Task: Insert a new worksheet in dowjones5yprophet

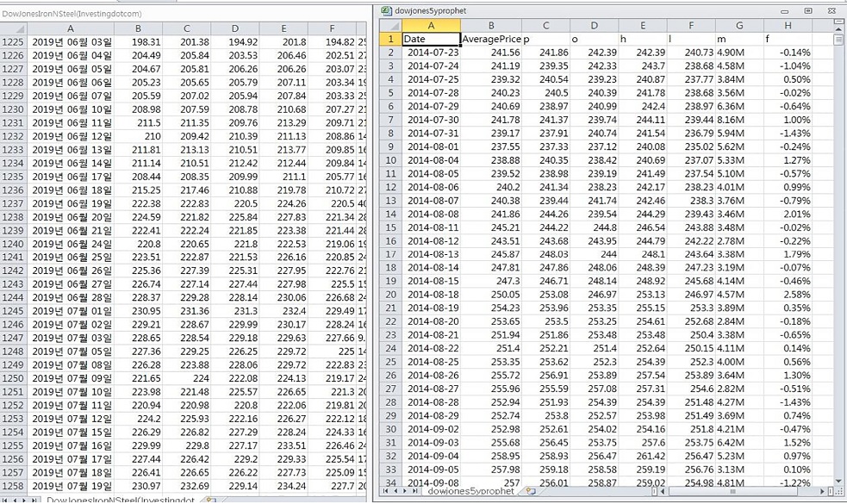Action: coord(531,491)
